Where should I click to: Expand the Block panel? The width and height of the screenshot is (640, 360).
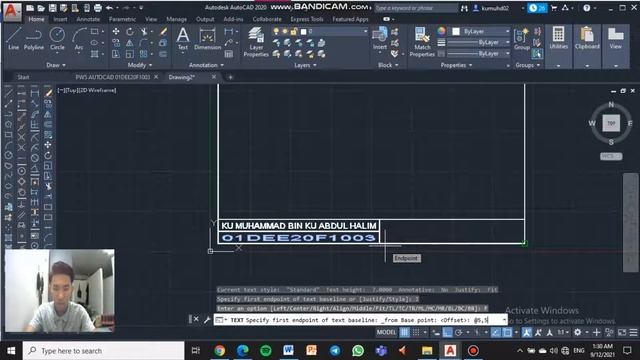coord(388,65)
